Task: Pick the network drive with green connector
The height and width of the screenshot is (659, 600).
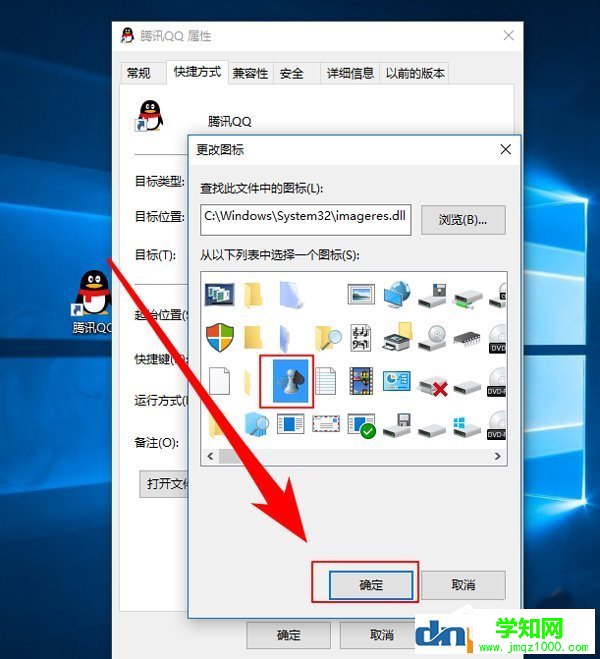Action: click(x=468, y=298)
